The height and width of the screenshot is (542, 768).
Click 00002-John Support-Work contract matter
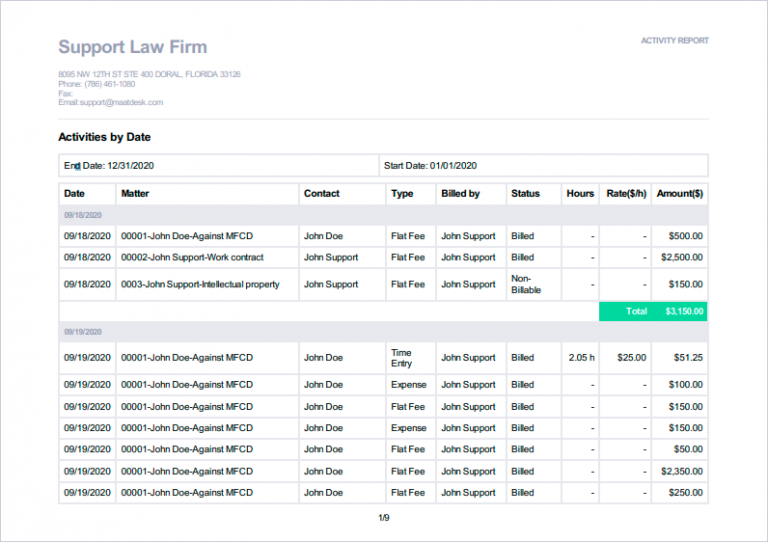pyautogui.click(x=192, y=258)
